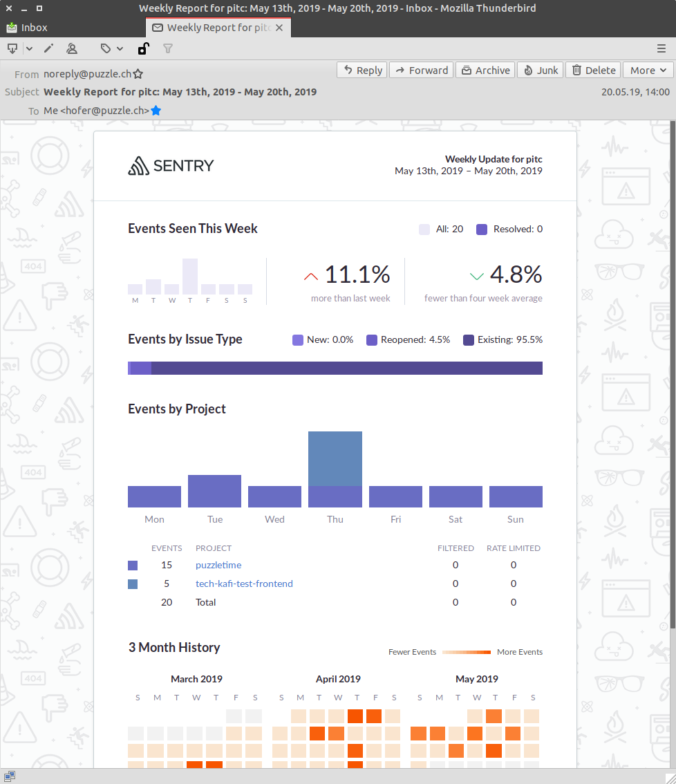
Task: Click the Get Messages icon
Action: coord(12,48)
